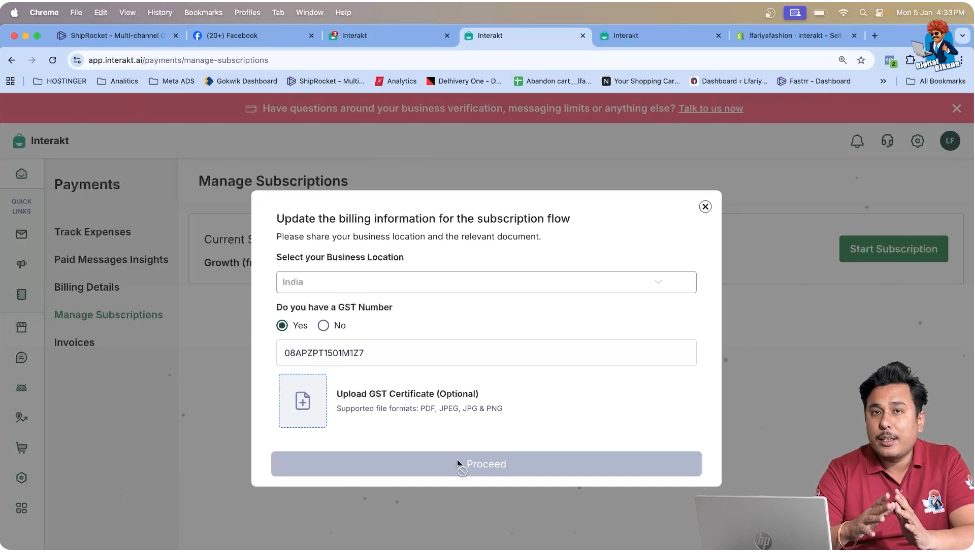Click the zoom magnifier in address bar
This screenshot has height=552, width=975.
[843, 60]
